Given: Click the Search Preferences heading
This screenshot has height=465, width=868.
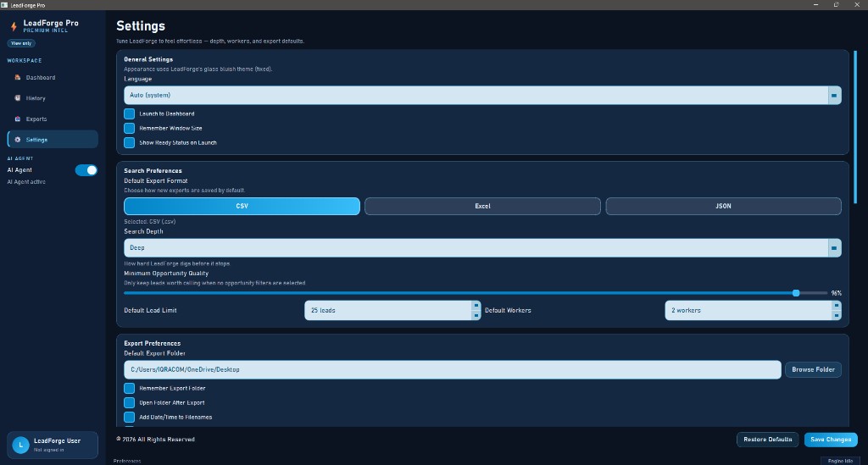Looking at the screenshot, I should coord(153,171).
